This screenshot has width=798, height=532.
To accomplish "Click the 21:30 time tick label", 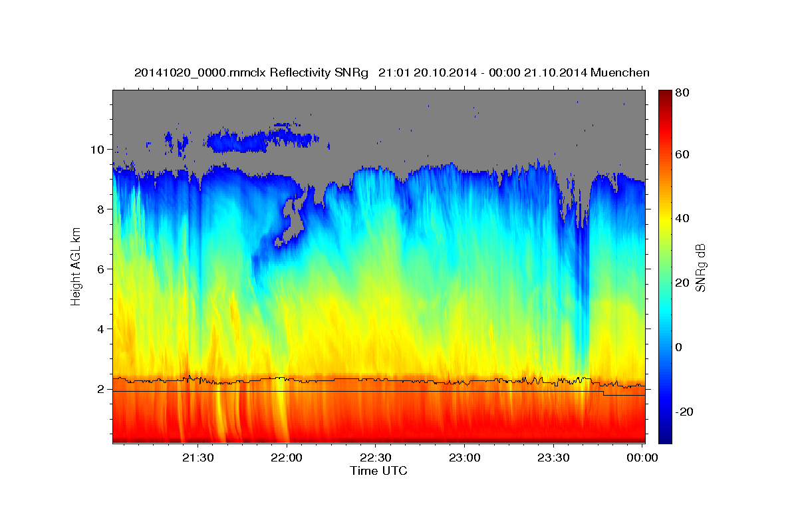I will (x=198, y=458).
